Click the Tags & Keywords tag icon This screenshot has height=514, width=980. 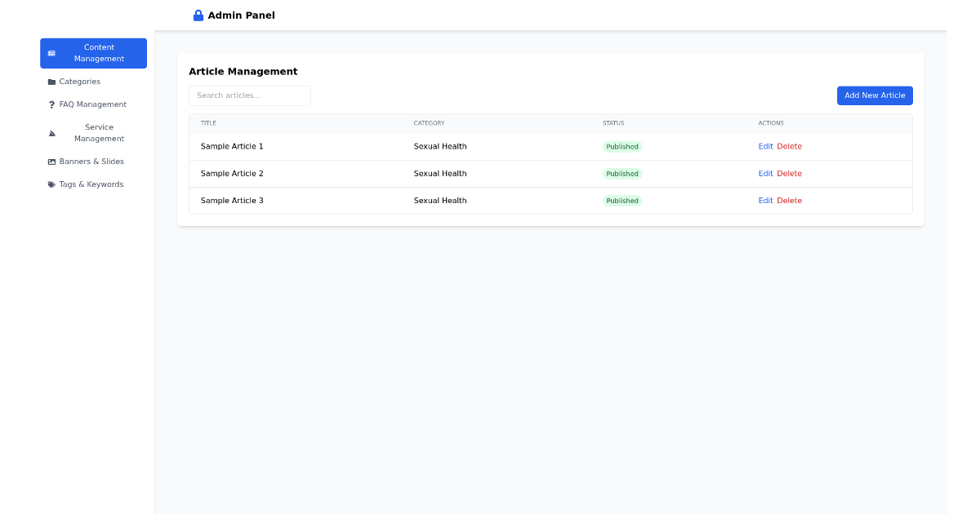point(51,184)
